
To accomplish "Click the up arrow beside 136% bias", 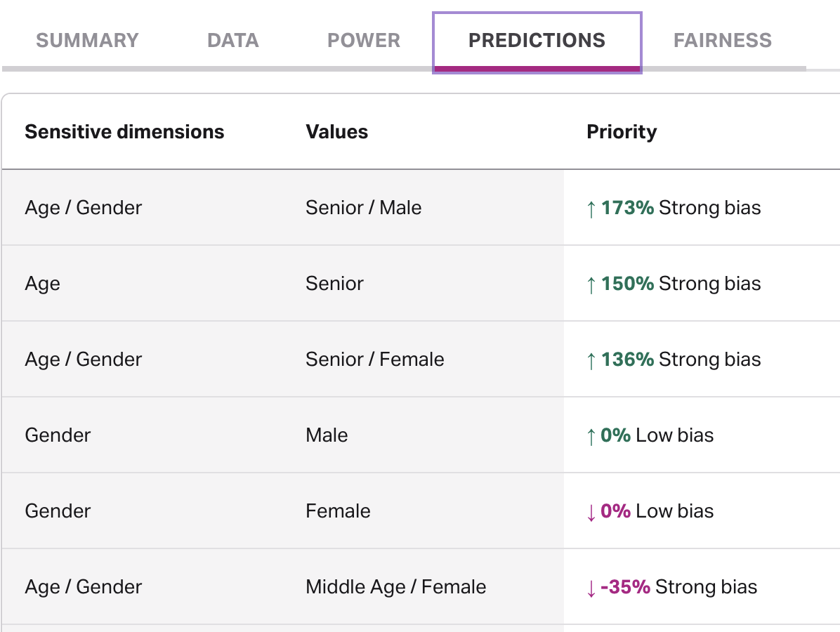I will (x=591, y=360).
